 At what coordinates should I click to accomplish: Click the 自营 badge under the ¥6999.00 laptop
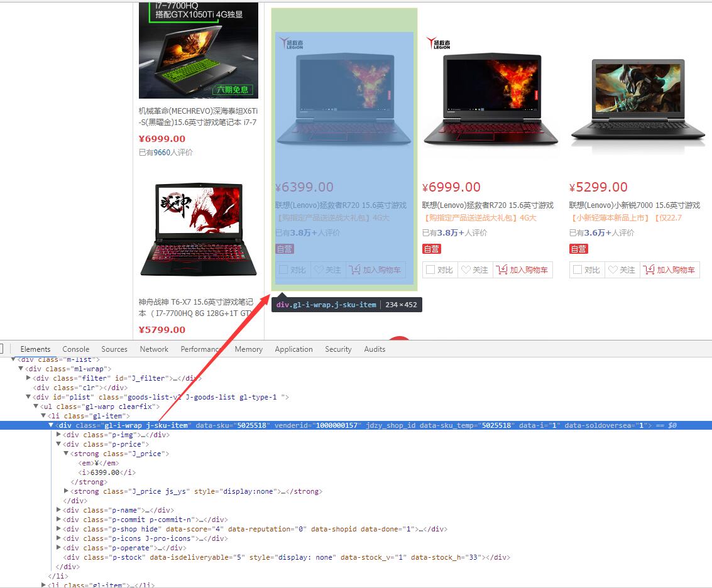[x=432, y=249]
